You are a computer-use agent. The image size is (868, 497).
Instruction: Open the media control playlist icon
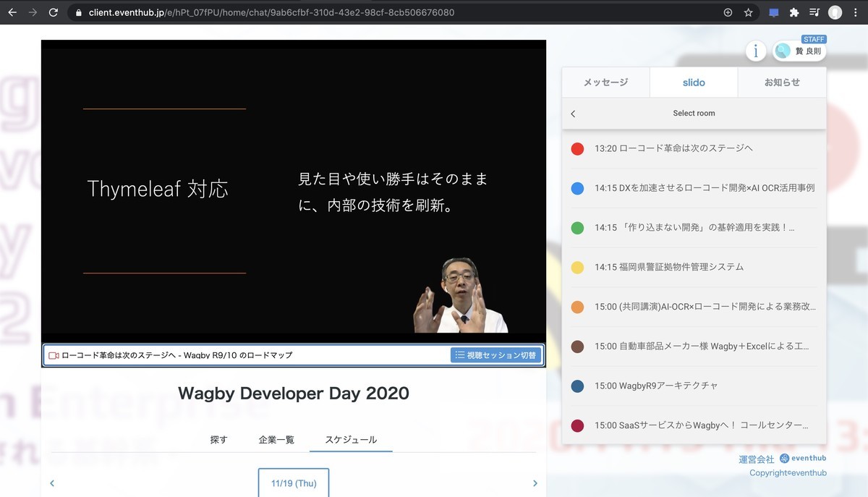point(814,12)
